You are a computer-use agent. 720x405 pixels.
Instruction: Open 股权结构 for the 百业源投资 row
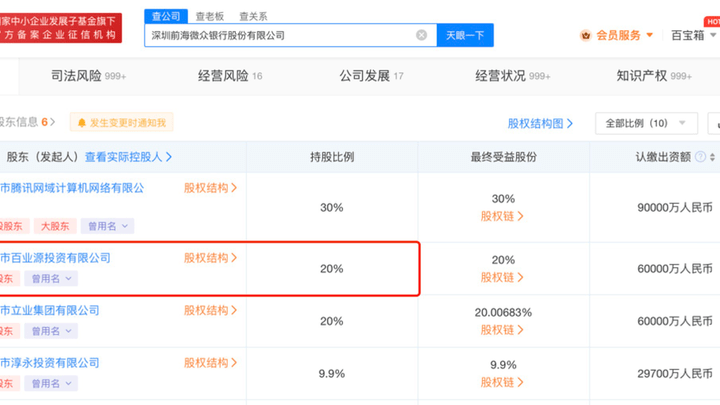[210, 258]
